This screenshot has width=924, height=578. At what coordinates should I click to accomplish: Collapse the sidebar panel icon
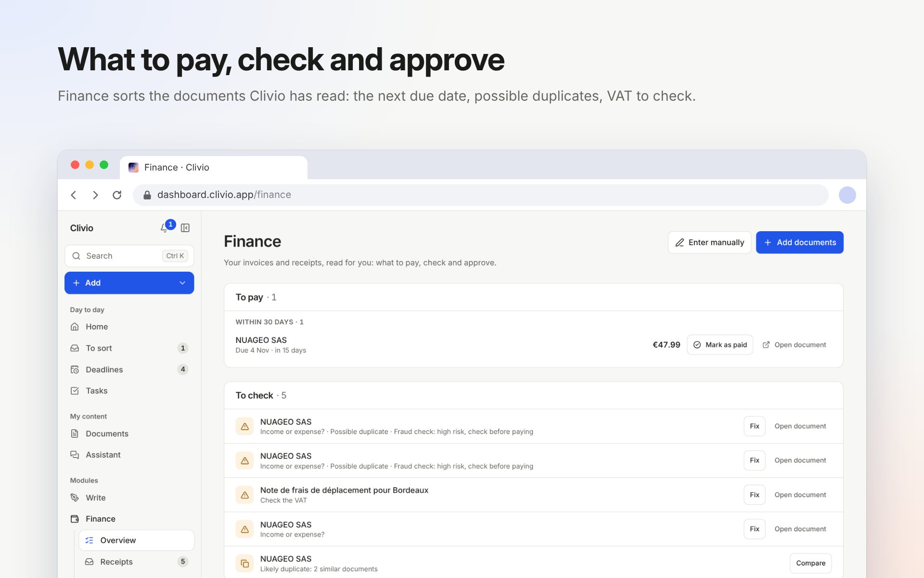tap(185, 228)
